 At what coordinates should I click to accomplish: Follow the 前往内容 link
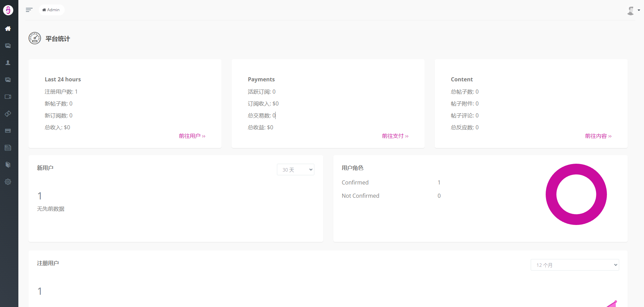coord(598,136)
